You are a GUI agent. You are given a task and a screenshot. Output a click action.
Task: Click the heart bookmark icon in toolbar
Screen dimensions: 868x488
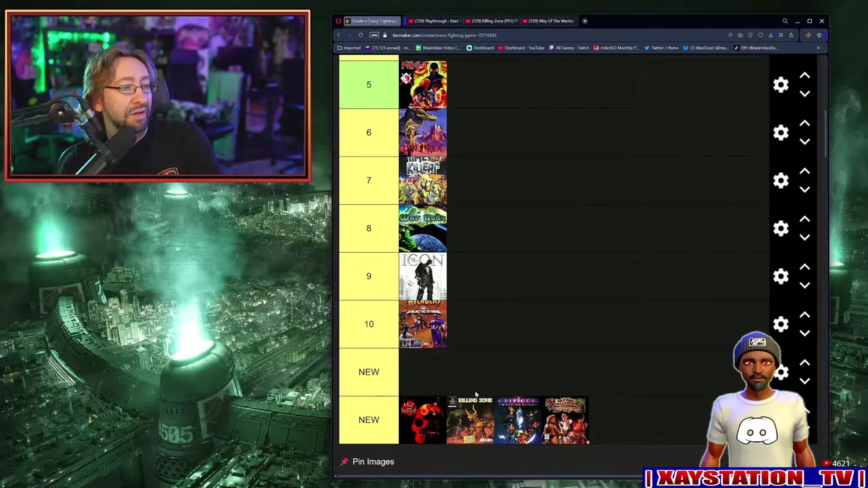[760, 35]
